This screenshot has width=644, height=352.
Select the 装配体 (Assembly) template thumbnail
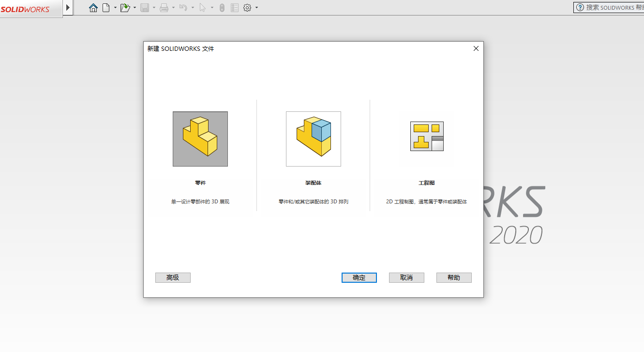tap(314, 139)
